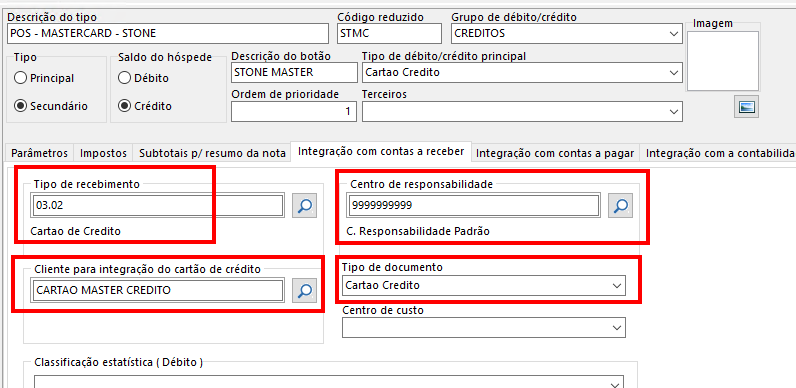This screenshot has height=388, width=796.
Task: Click the Ordem de prioridade field
Action: [x=294, y=111]
